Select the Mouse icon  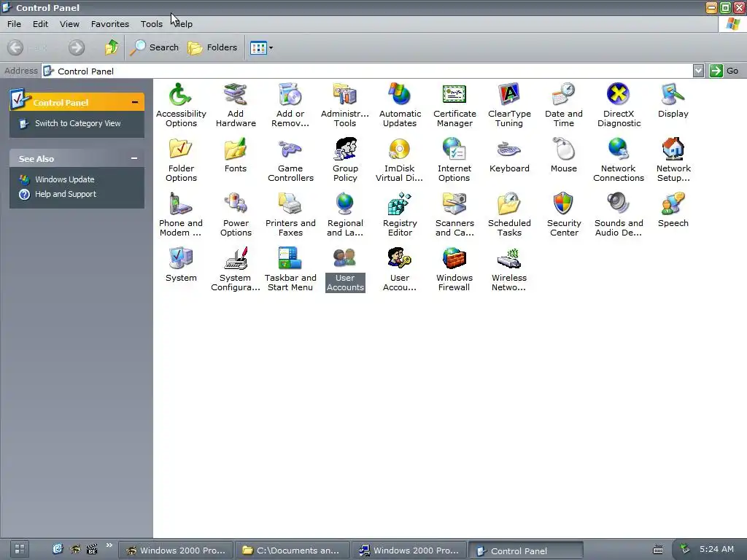[x=564, y=155]
